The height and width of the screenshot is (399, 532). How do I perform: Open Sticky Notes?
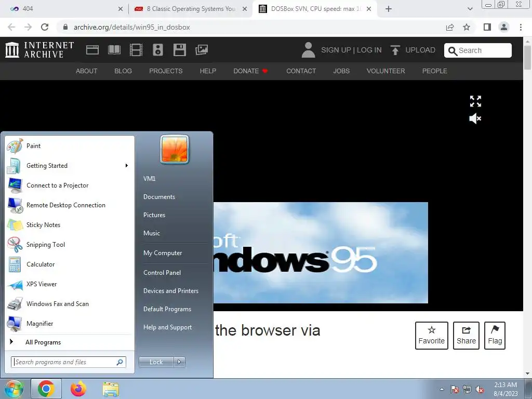70,224
